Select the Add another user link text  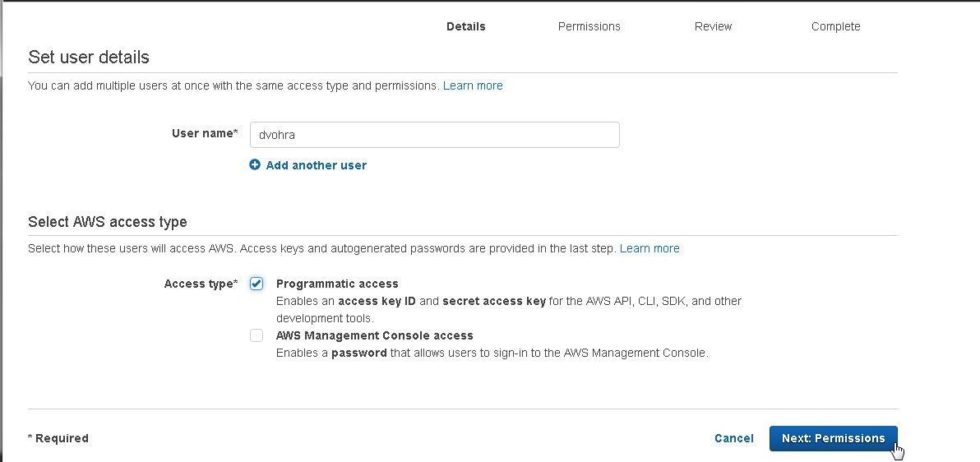coord(317,165)
